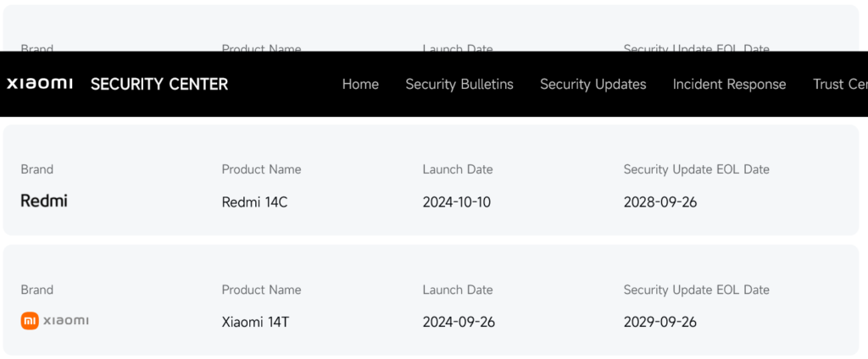Screen dimensions: 868x359
Task: Click Security Update EOL Date label in Redmi card
Action: point(697,170)
